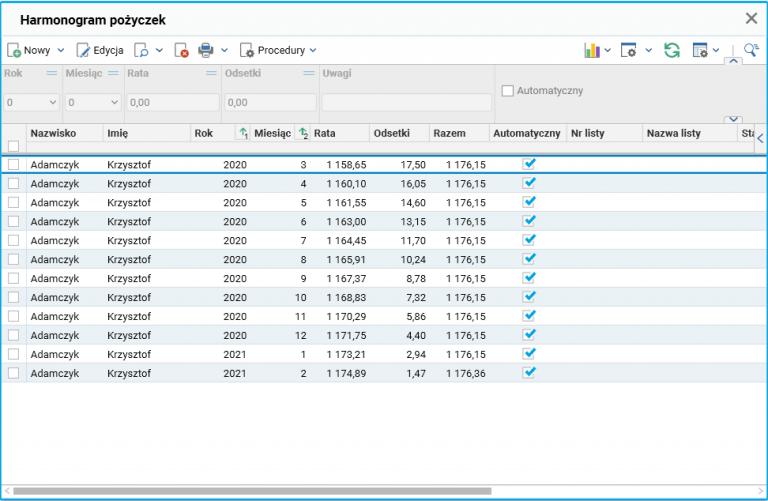768x501 pixels.
Task: Click the Miesiąc sort order arrow icon
Action: point(303,133)
